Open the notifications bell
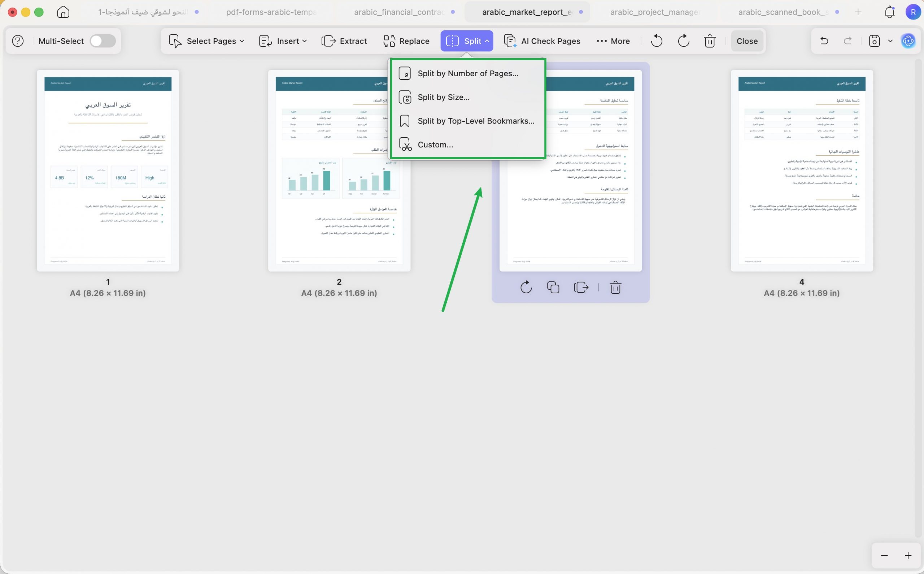This screenshot has width=924, height=574. (889, 12)
